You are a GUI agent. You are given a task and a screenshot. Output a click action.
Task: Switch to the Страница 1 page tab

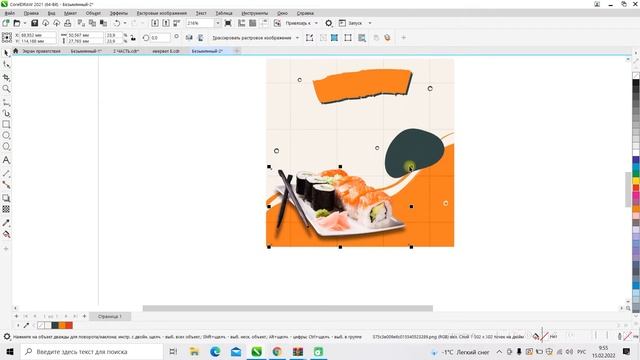click(x=109, y=316)
